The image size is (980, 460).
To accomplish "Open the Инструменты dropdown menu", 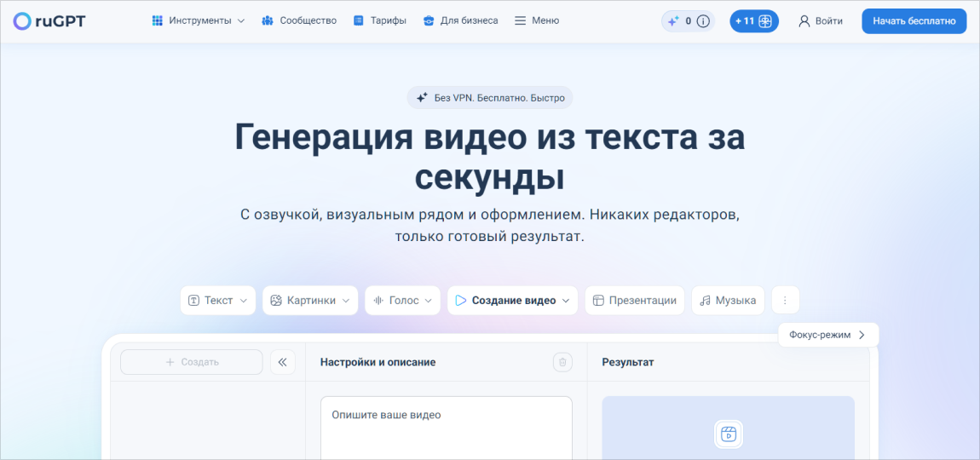I will (198, 20).
